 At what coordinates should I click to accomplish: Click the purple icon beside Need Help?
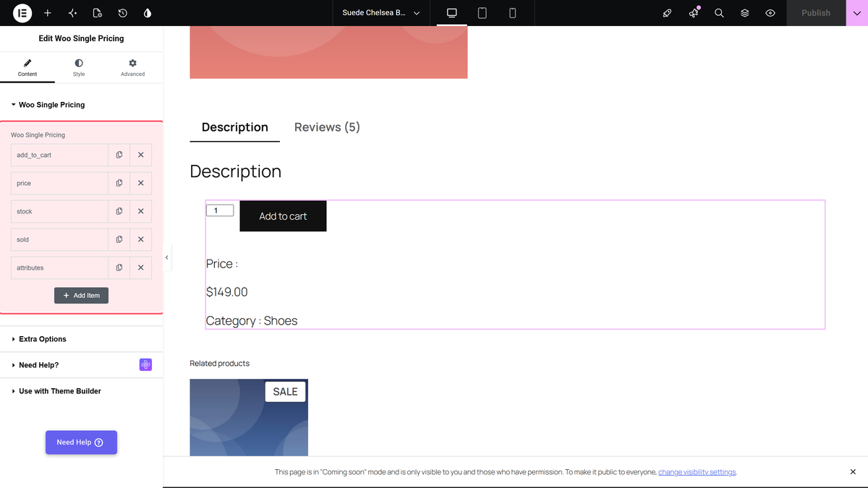[145, 365]
